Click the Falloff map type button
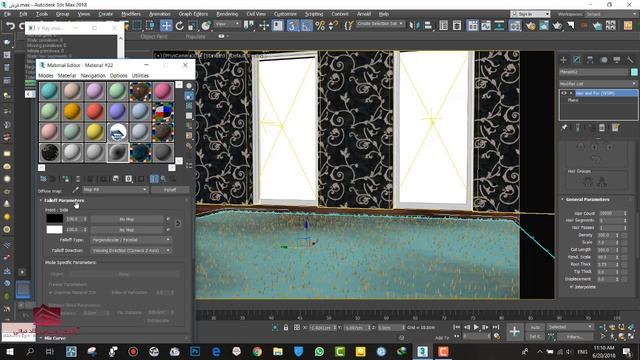640x360 pixels. coord(170,190)
